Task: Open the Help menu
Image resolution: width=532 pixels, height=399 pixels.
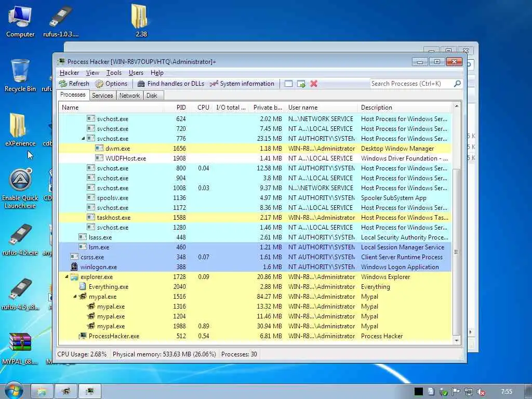Action: [157, 73]
